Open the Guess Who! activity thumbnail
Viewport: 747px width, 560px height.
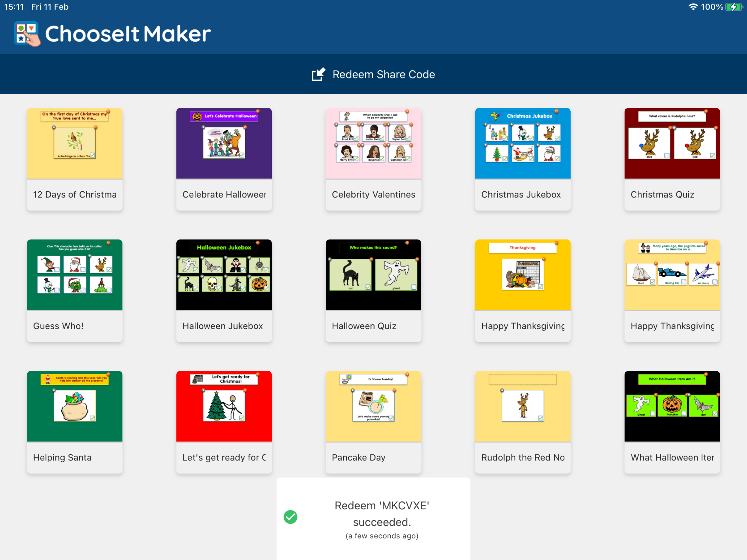click(x=75, y=275)
